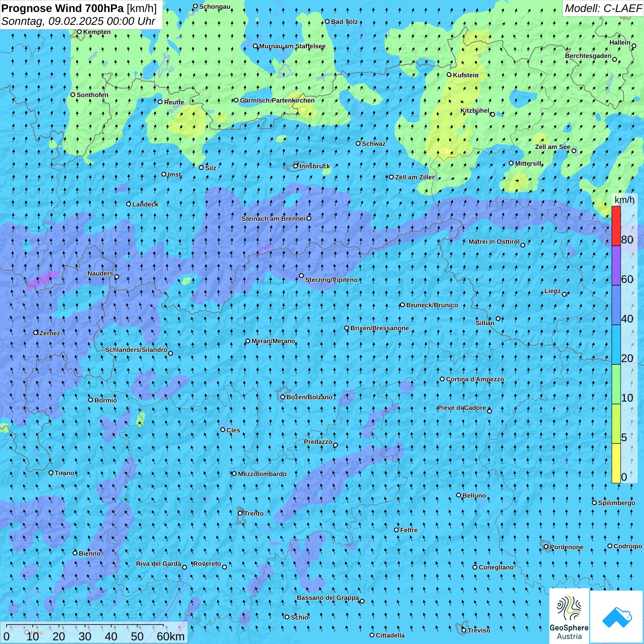Click the 'Mittersill' label

529,163
